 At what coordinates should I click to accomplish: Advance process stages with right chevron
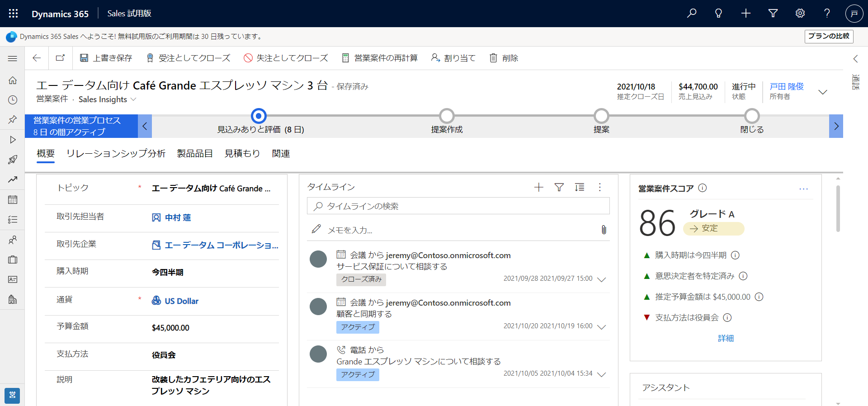coord(836,126)
